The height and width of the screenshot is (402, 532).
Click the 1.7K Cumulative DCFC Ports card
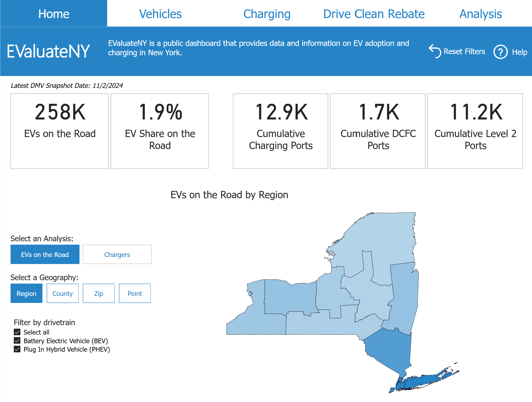[377, 131]
